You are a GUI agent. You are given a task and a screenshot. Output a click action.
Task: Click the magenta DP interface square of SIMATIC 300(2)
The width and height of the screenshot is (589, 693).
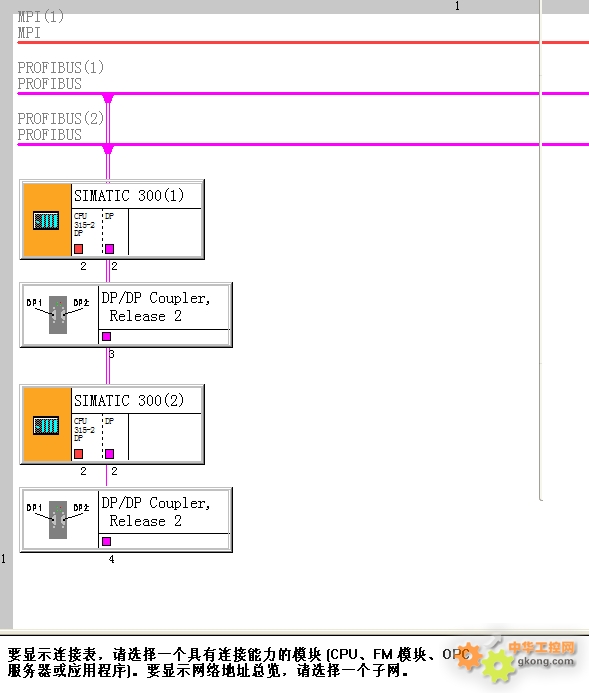pyautogui.click(x=110, y=454)
